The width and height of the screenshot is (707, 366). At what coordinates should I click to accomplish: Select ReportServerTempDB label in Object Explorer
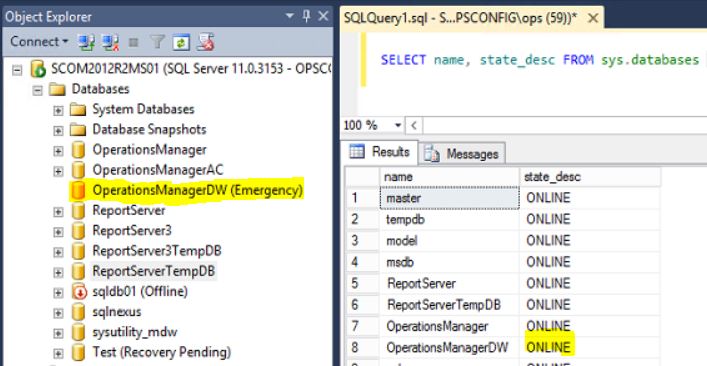point(154,271)
